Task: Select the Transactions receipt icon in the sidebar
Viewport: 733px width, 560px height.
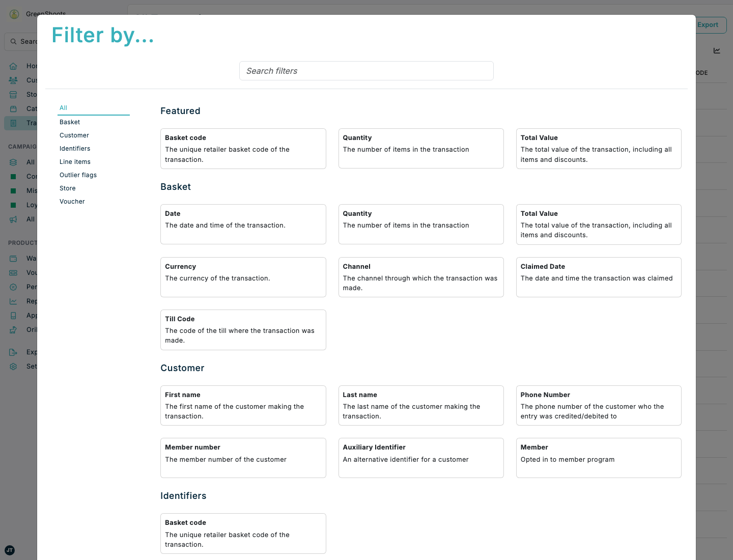Action: click(13, 123)
